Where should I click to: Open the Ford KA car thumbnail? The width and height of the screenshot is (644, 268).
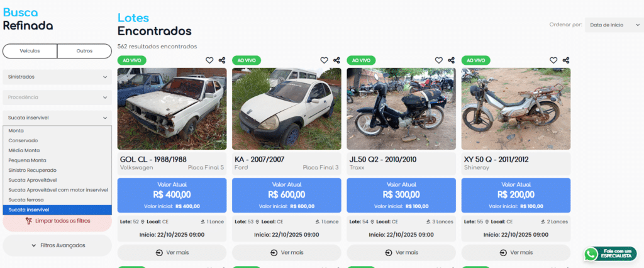click(286, 108)
